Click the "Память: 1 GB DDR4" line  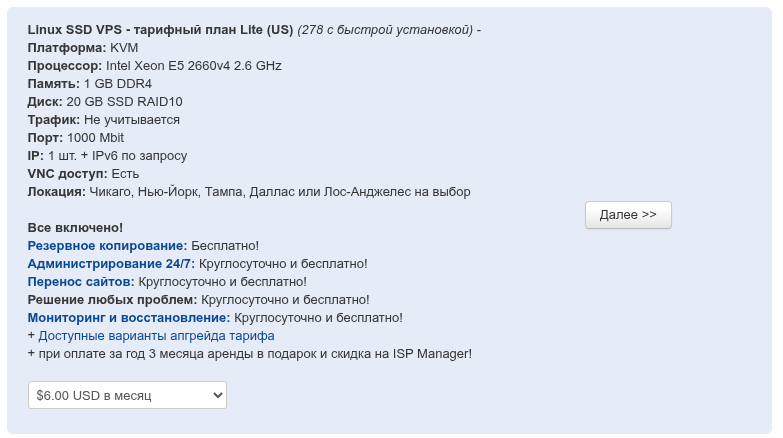89,83
